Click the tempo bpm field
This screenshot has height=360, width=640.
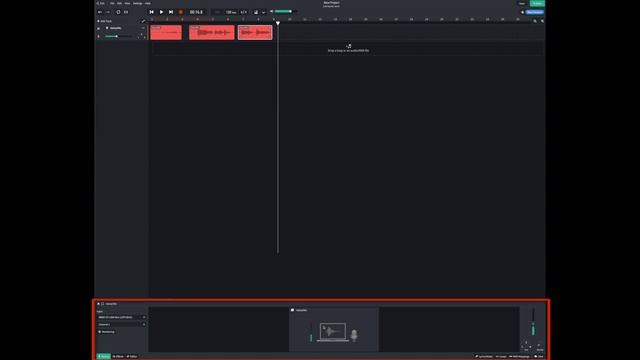tap(231, 12)
